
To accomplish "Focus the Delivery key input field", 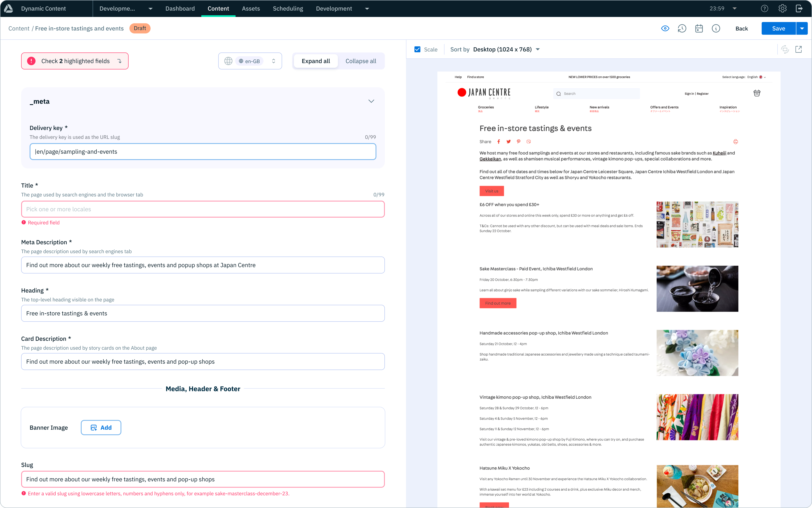I will pyautogui.click(x=203, y=152).
